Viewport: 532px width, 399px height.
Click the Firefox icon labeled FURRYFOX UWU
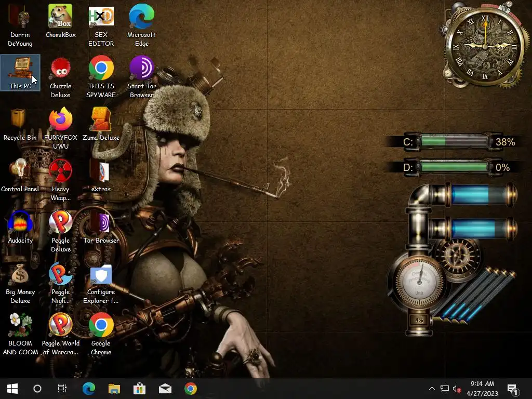point(60,129)
